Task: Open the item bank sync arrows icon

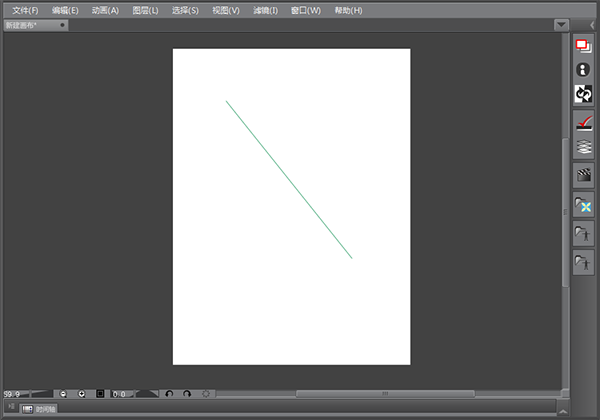Action: point(584,94)
